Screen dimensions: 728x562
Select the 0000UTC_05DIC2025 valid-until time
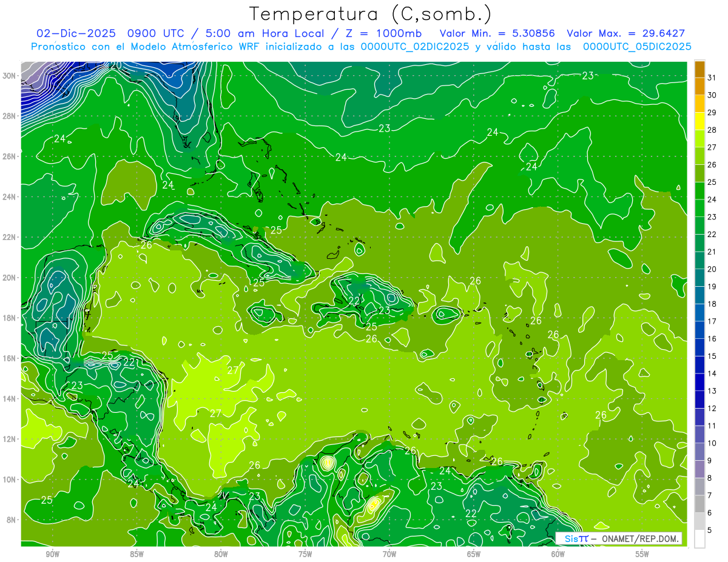637,47
